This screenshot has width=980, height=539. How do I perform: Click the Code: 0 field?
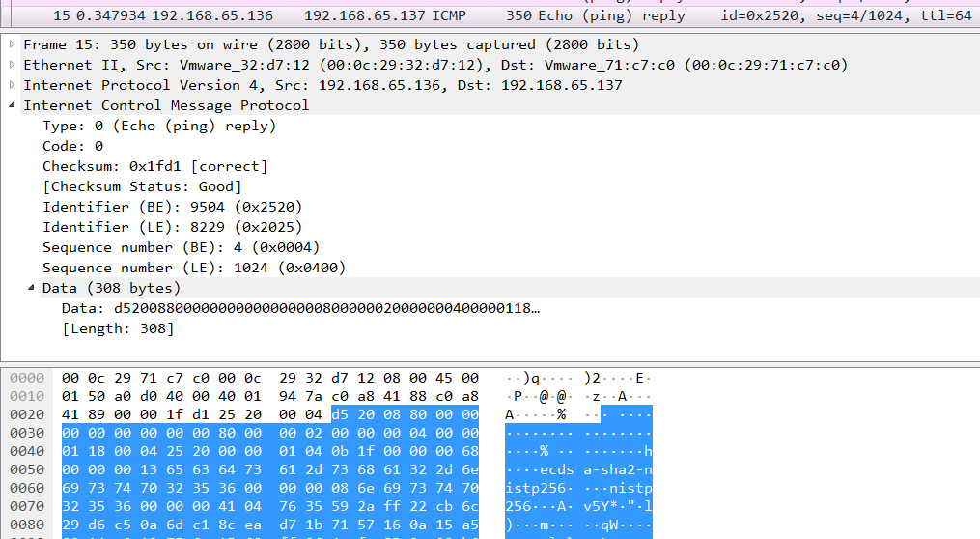(72, 146)
